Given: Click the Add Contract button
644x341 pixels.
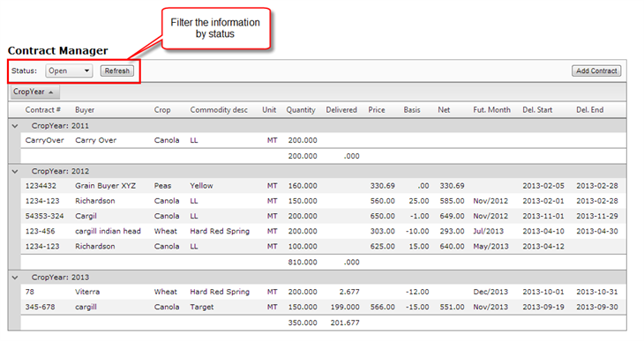Looking at the screenshot, I should [x=596, y=71].
